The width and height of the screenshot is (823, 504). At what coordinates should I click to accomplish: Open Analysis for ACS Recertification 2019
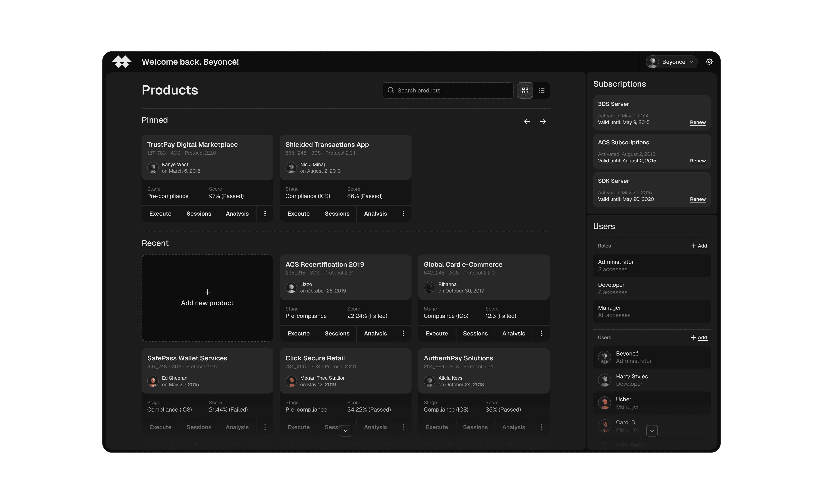[375, 334]
